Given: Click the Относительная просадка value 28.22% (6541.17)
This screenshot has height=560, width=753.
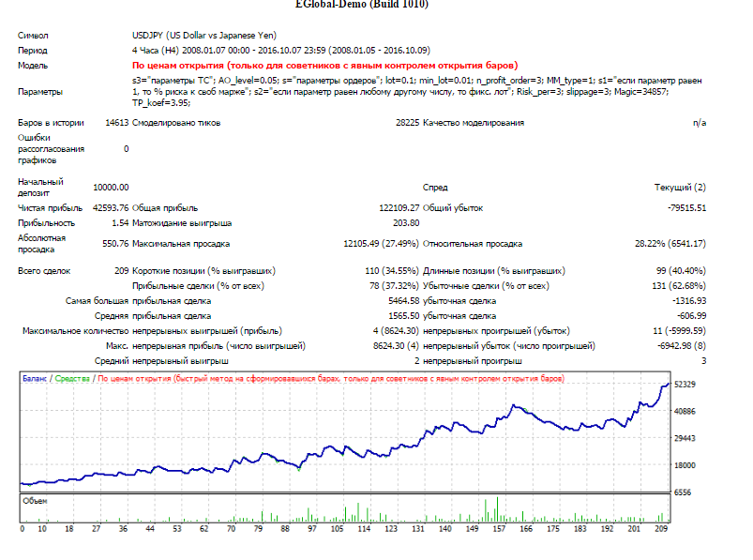Looking at the screenshot, I should (x=670, y=244).
